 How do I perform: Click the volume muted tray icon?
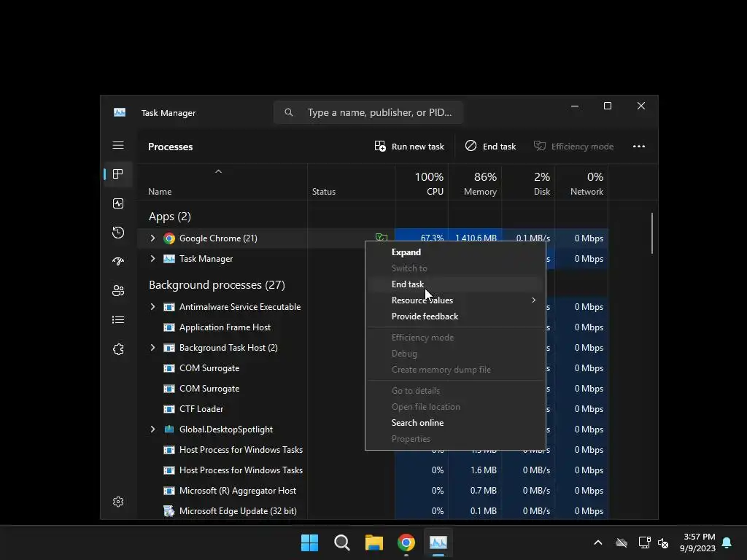coord(662,542)
